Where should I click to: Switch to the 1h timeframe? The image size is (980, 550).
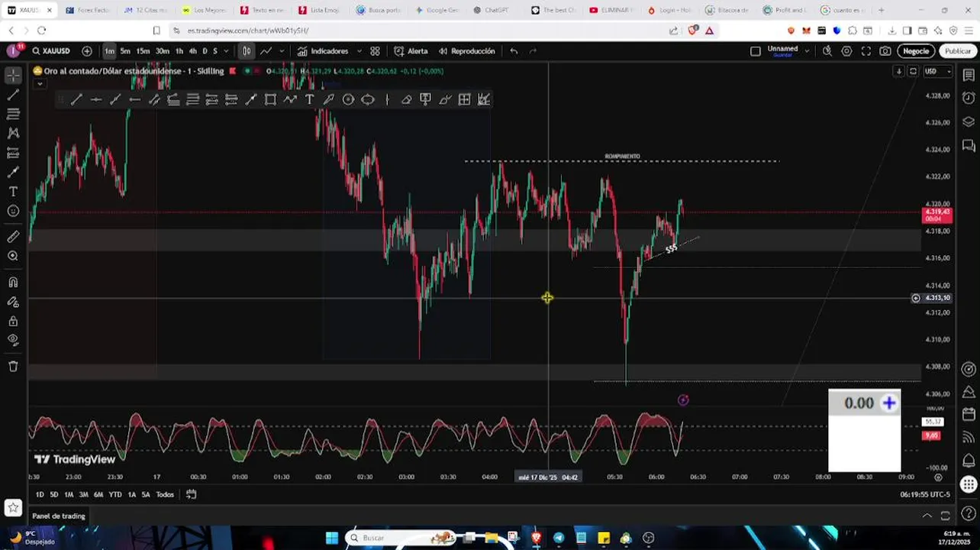(x=179, y=51)
